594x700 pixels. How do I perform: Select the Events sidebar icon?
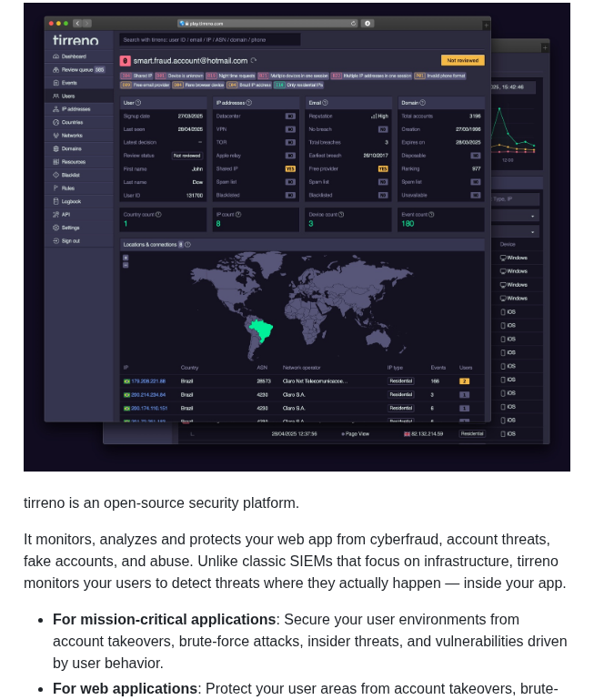coord(55,83)
